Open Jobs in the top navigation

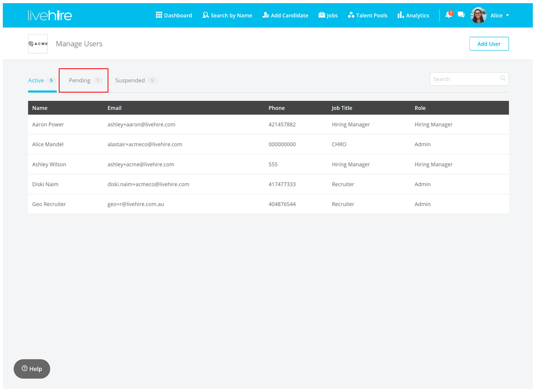coord(328,15)
